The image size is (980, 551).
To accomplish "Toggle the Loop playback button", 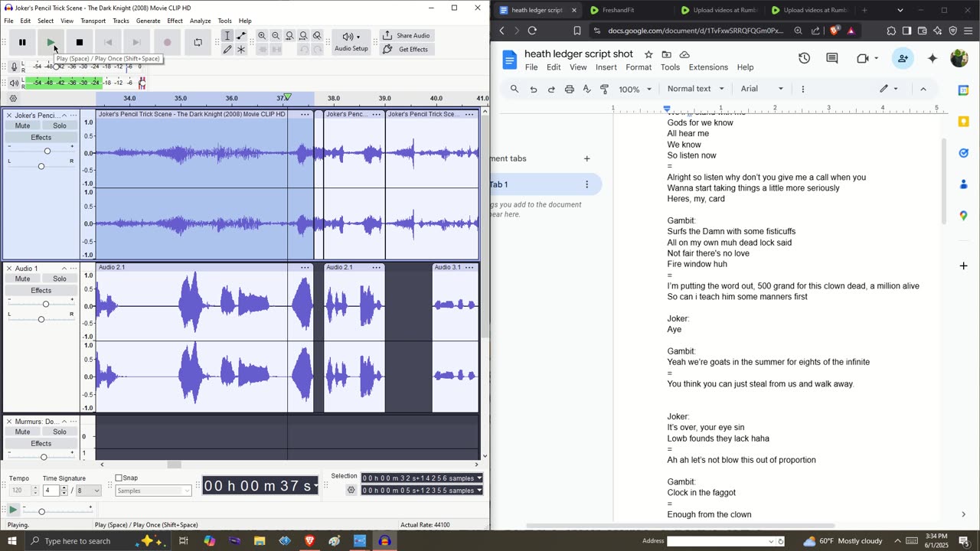I will coord(198,42).
